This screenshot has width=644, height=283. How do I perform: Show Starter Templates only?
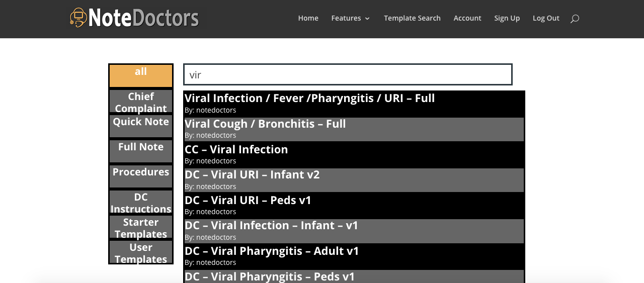[x=141, y=227]
